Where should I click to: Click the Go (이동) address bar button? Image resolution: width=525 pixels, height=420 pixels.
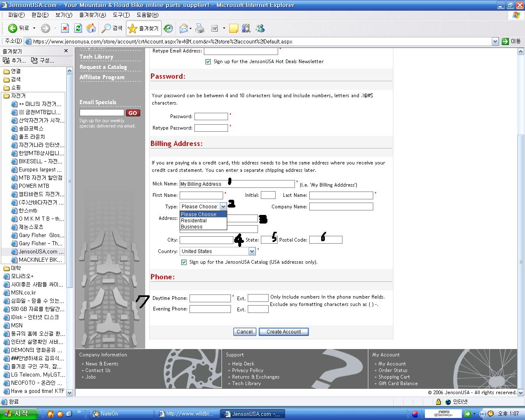coord(511,41)
